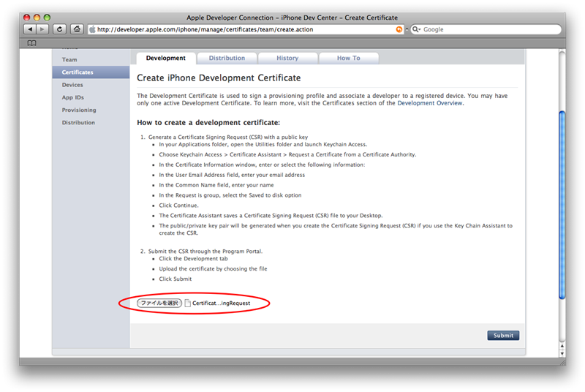The height and width of the screenshot is (392, 585).
Task: Open the Google search magnifier dropdown
Action: 416,29
